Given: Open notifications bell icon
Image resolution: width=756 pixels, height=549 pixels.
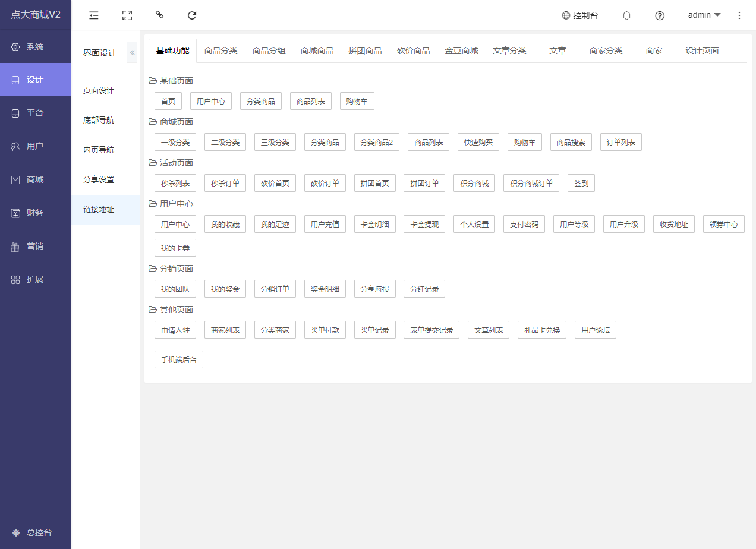Looking at the screenshot, I should 626,15.
